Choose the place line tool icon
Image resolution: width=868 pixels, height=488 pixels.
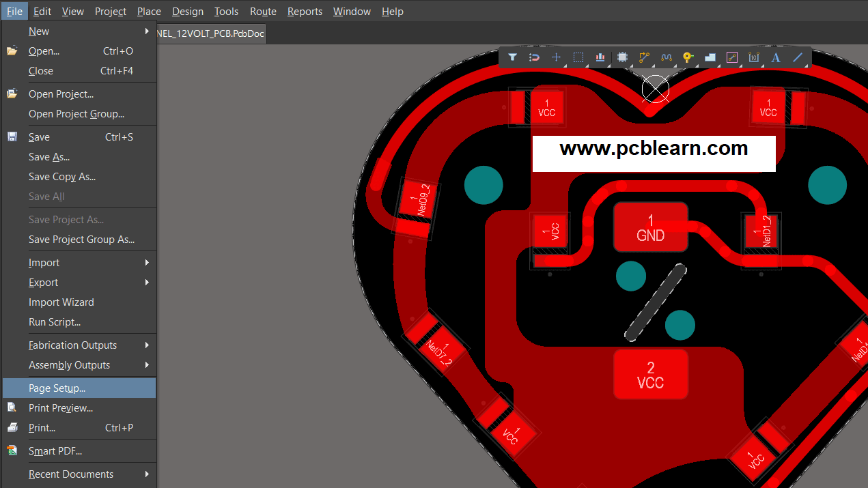[x=798, y=57]
